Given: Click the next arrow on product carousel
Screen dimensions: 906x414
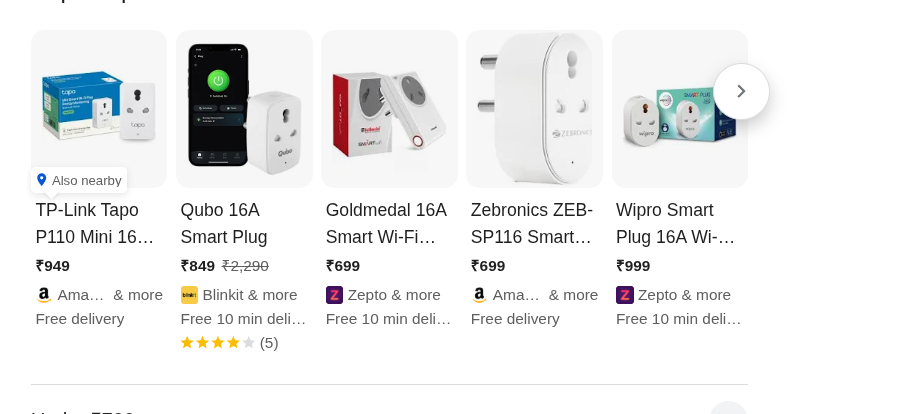Looking at the screenshot, I should pyautogui.click(x=741, y=92).
